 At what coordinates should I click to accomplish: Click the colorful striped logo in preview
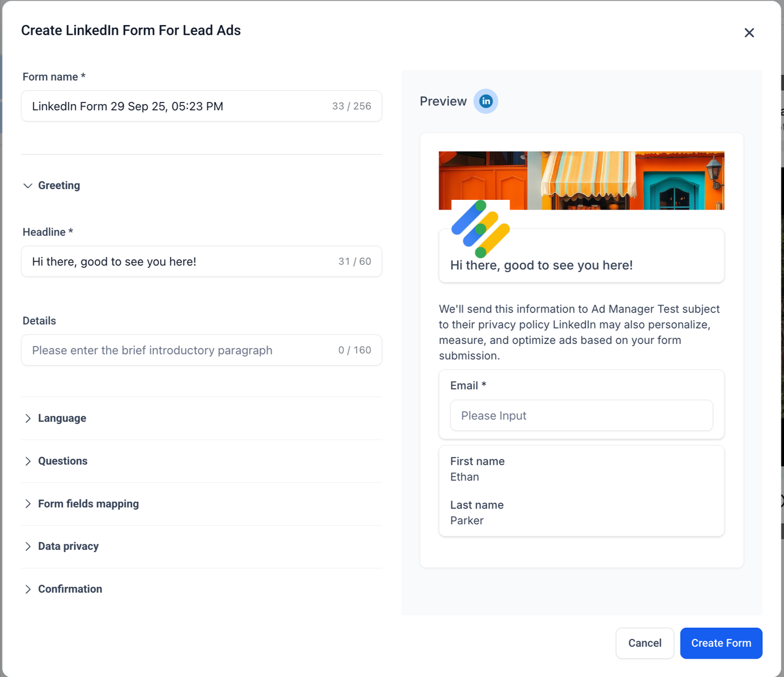coord(480,229)
